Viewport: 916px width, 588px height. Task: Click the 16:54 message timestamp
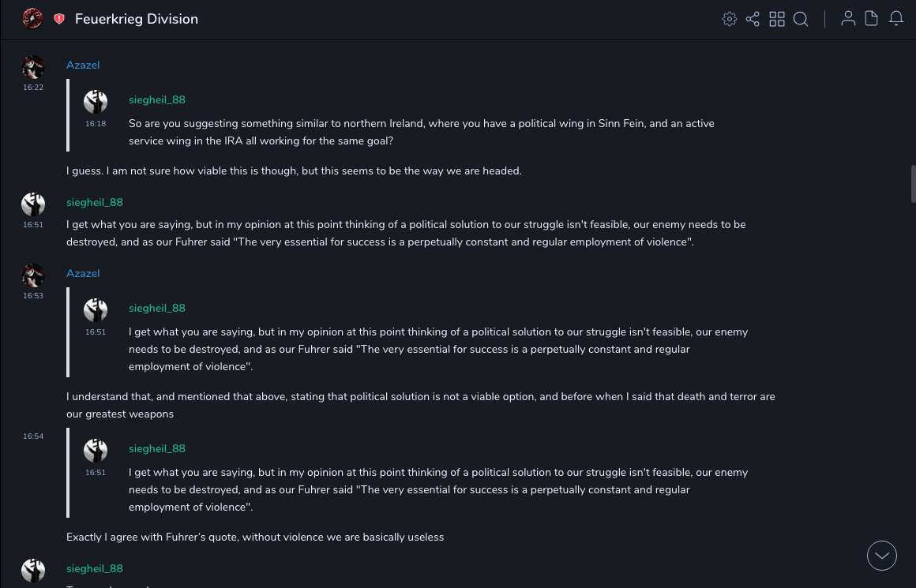[33, 436]
